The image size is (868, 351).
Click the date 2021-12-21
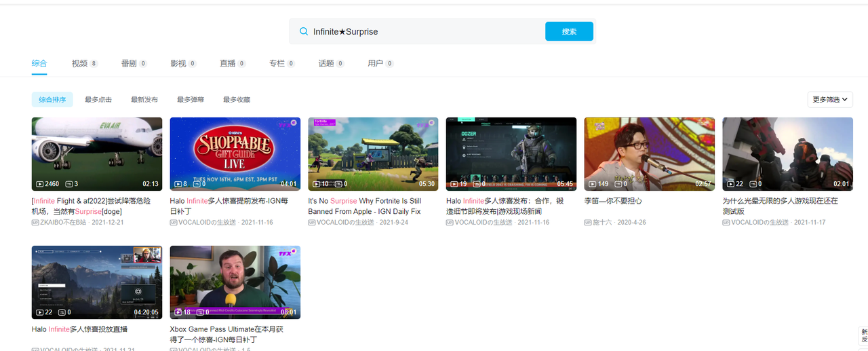tap(107, 222)
